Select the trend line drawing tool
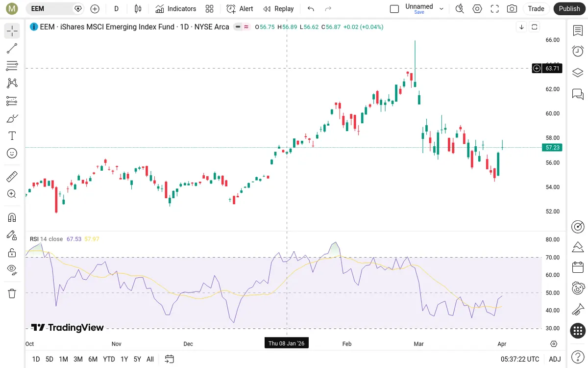588x368 pixels. (x=12, y=48)
